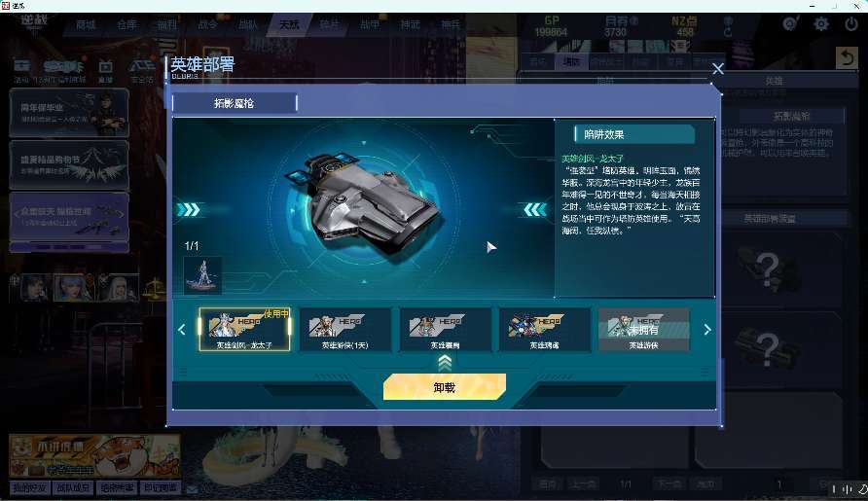Show next heroes with right arrow

tap(706, 330)
